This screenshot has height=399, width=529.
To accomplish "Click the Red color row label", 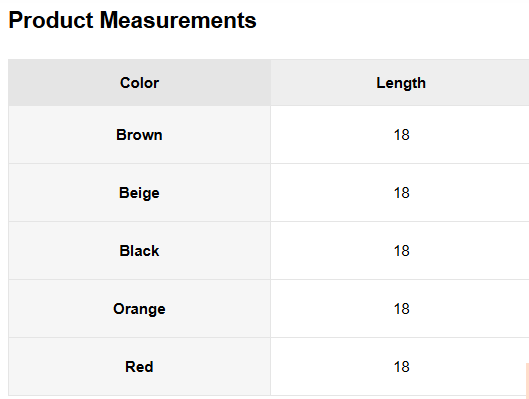I will [139, 367].
